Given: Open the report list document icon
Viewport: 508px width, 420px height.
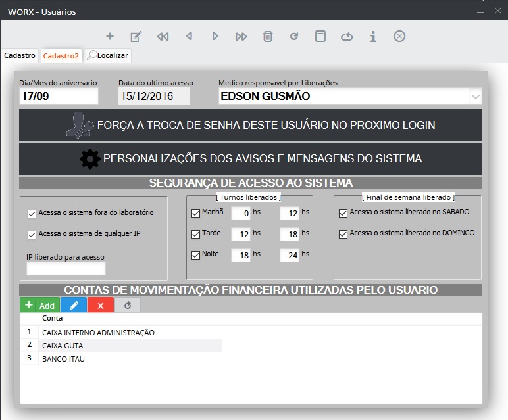Looking at the screenshot, I should [320, 36].
